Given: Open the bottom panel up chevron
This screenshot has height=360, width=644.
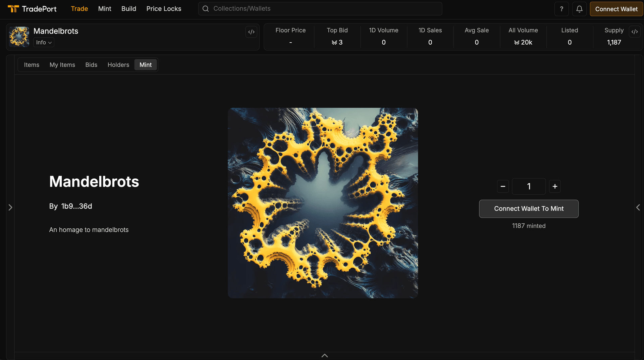Looking at the screenshot, I should [x=324, y=355].
